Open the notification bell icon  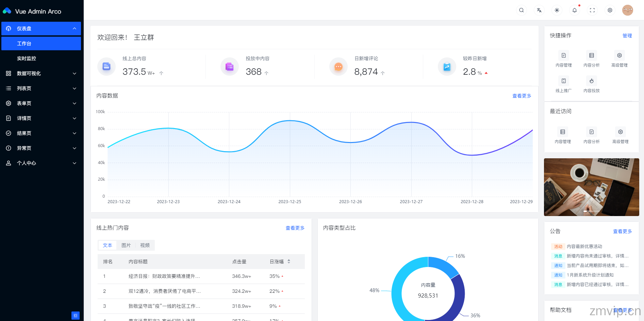(574, 10)
